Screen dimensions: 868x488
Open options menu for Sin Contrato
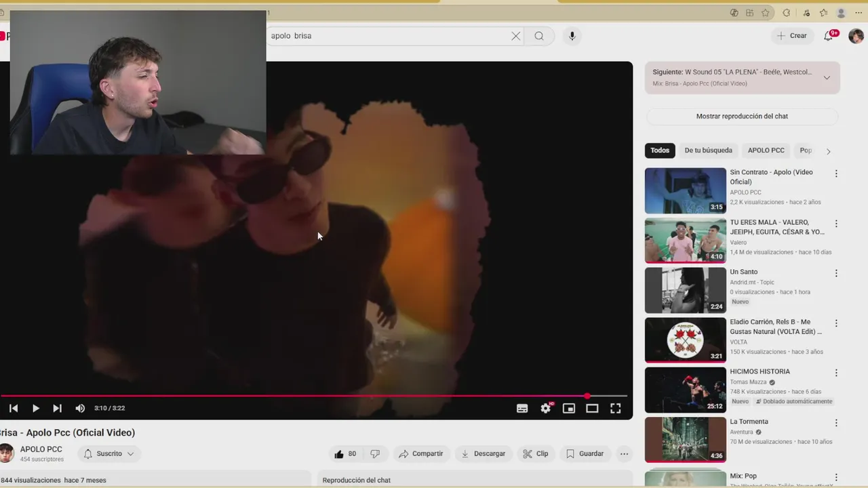click(836, 174)
